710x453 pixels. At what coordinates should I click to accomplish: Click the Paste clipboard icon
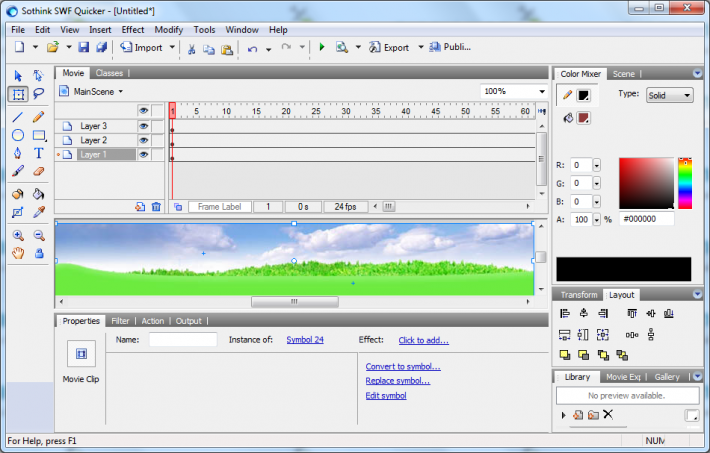(x=227, y=49)
